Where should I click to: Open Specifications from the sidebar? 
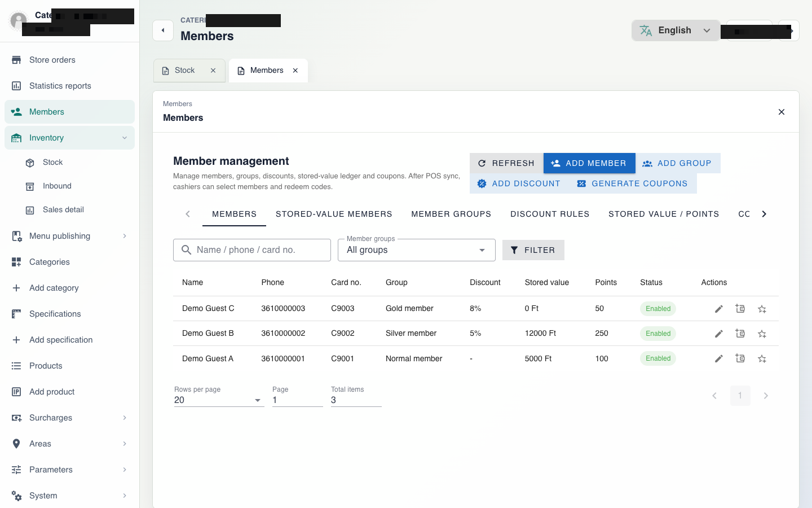(x=69, y=314)
